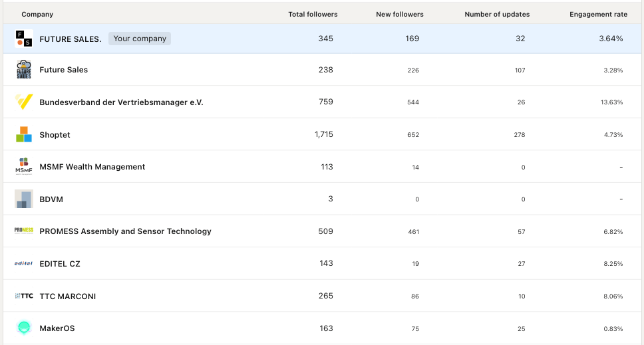Select new followers value 461
The image size is (644, 345).
(x=414, y=232)
